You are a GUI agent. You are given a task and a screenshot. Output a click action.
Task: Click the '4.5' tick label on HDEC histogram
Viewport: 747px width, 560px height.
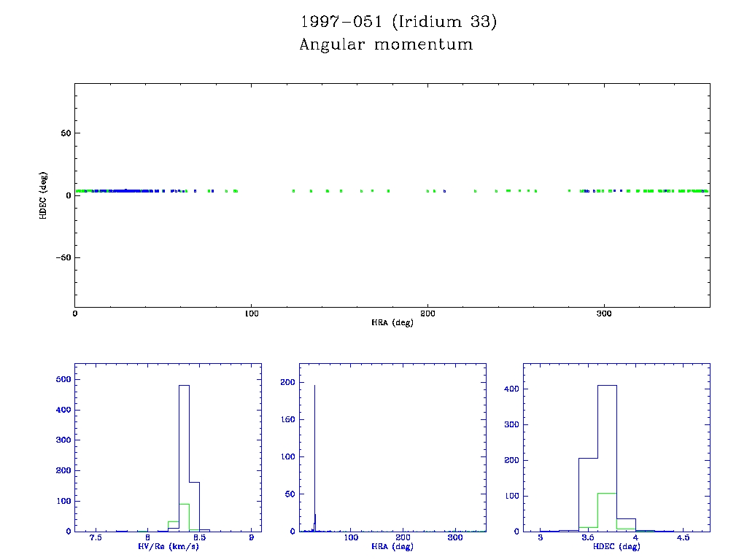683,538
